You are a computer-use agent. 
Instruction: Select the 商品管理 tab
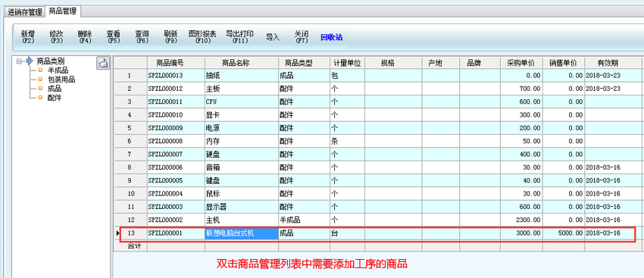(x=63, y=11)
